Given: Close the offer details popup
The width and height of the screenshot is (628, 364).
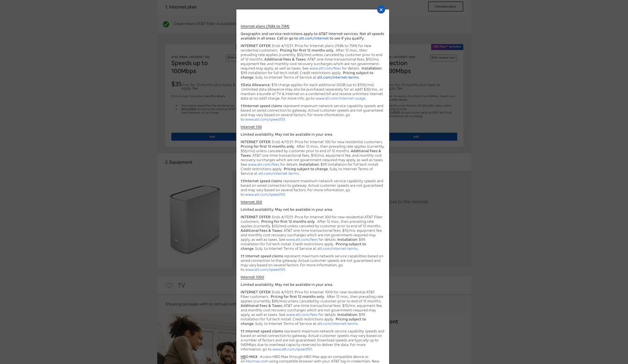Looking at the screenshot, I should pyautogui.click(x=381, y=10).
